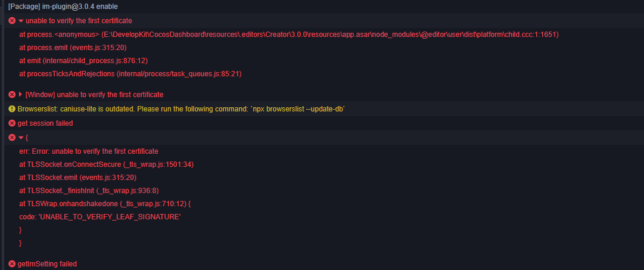Collapse the first 'unable to verify the first certificate' entry

(21, 21)
